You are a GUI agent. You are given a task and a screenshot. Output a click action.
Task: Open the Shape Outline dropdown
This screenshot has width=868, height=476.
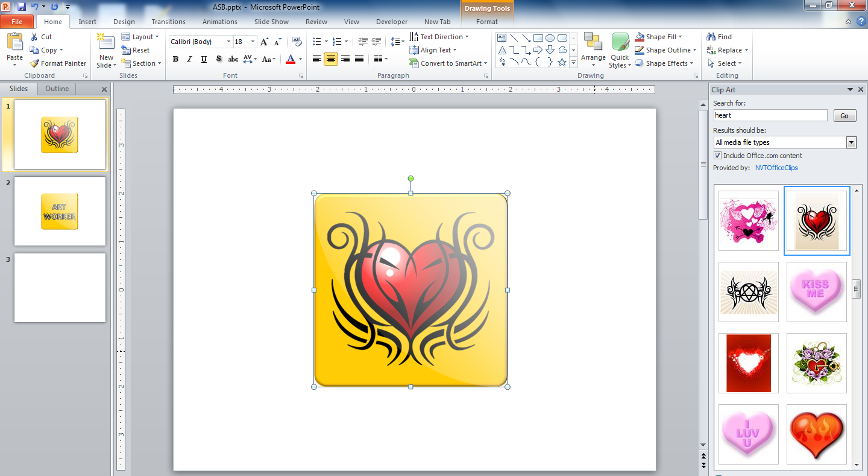666,50
